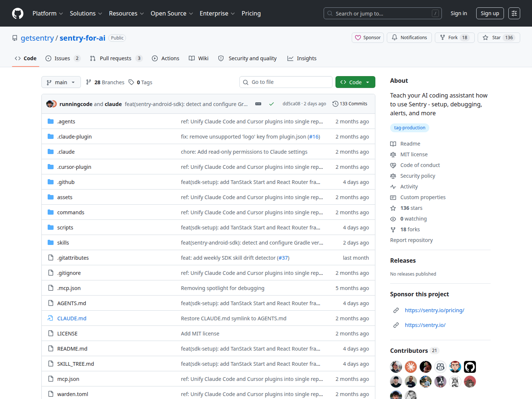
Task: Click the Sponsor button
Action: [368, 38]
